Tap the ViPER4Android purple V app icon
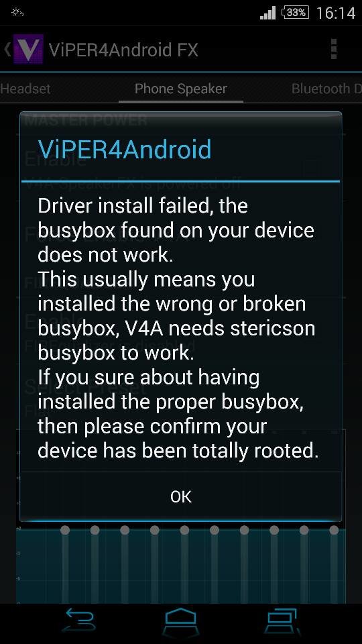 click(x=28, y=49)
